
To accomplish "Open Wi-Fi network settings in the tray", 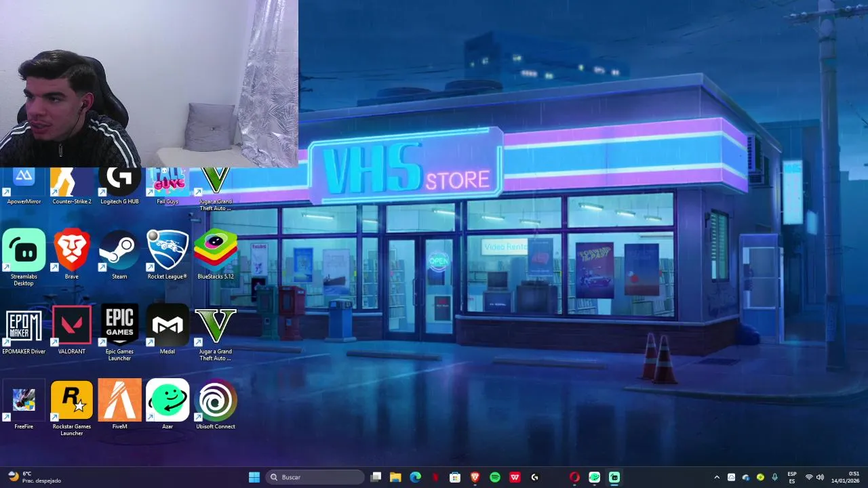I will [809, 477].
